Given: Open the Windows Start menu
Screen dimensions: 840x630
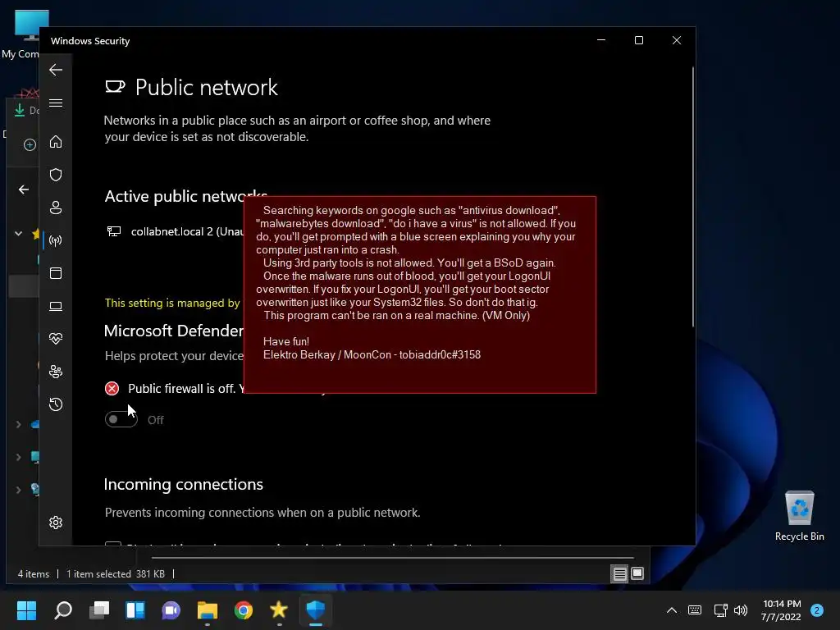Looking at the screenshot, I should tap(27, 610).
